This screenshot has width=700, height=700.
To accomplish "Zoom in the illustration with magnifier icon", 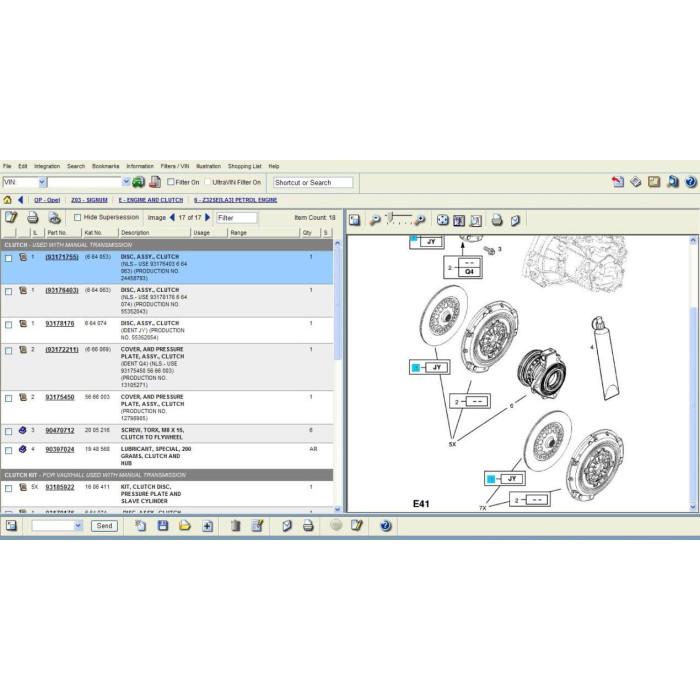I will 419,220.
